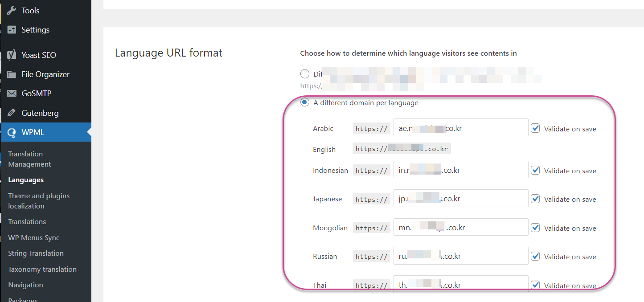The width and height of the screenshot is (644, 302).
Task: Click the Russian domain input field
Action: (461, 256)
